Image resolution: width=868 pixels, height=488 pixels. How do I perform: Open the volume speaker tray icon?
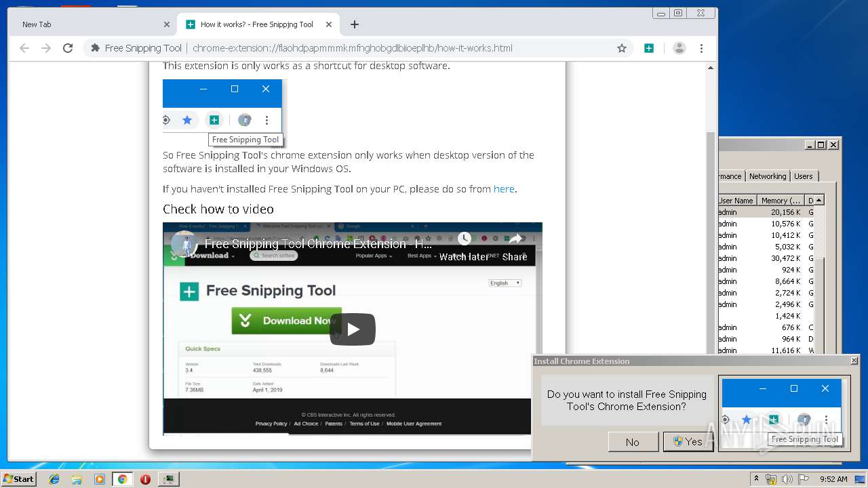[x=787, y=479]
